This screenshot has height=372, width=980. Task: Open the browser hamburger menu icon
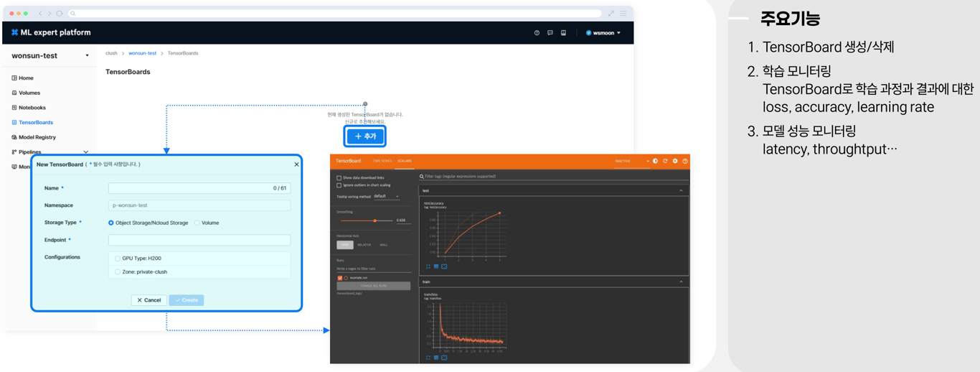pyautogui.click(x=623, y=14)
